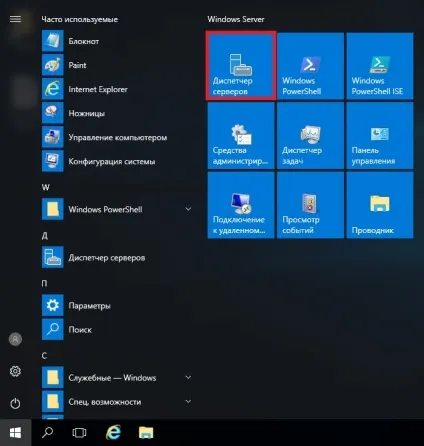Open the Просмотр событий tile
Image resolution: width=424 pixels, height=446 pixels.
click(310, 205)
